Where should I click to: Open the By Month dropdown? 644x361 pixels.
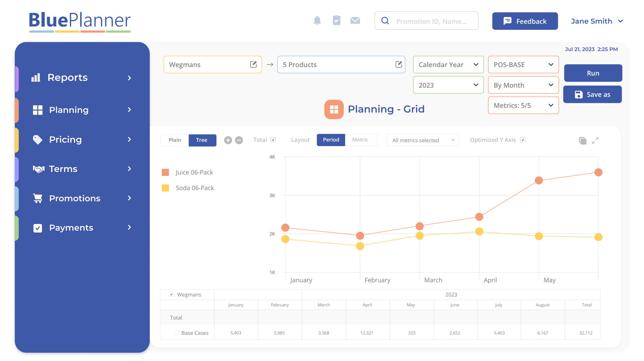523,85
